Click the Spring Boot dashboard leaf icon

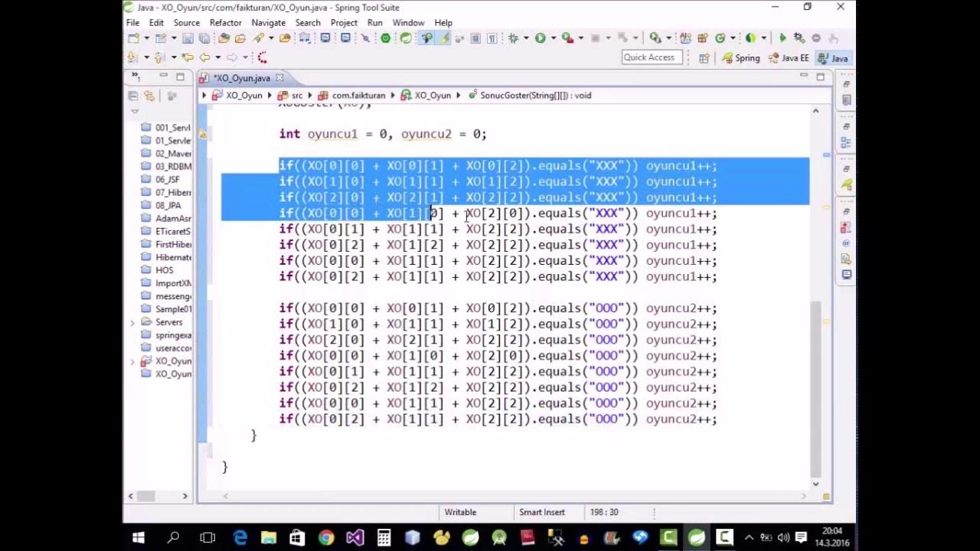[x=407, y=38]
